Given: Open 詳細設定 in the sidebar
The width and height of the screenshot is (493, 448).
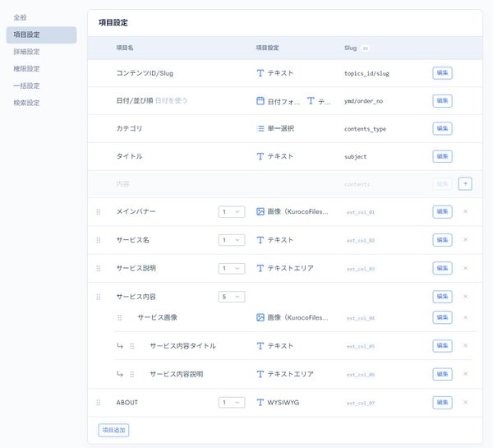Looking at the screenshot, I should (x=26, y=52).
